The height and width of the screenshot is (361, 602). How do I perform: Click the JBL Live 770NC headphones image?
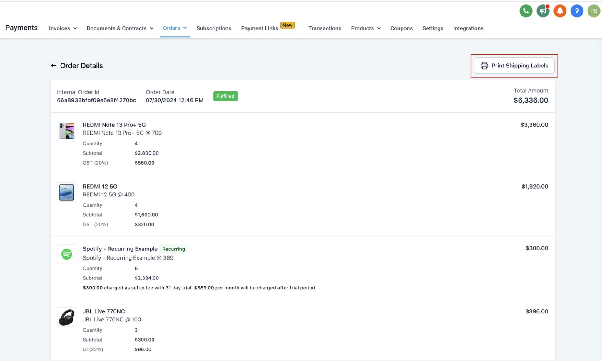66,317
